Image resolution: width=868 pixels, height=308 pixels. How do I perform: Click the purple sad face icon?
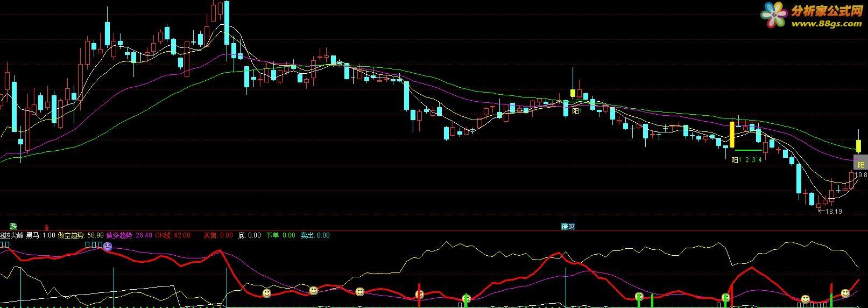point(108,247)
